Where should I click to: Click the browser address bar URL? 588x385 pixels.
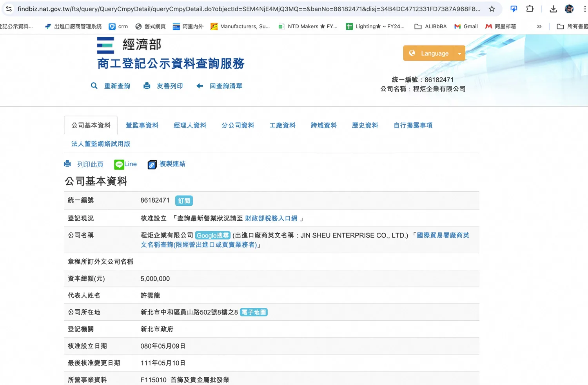pyautogui.click(x=249, y=9)
